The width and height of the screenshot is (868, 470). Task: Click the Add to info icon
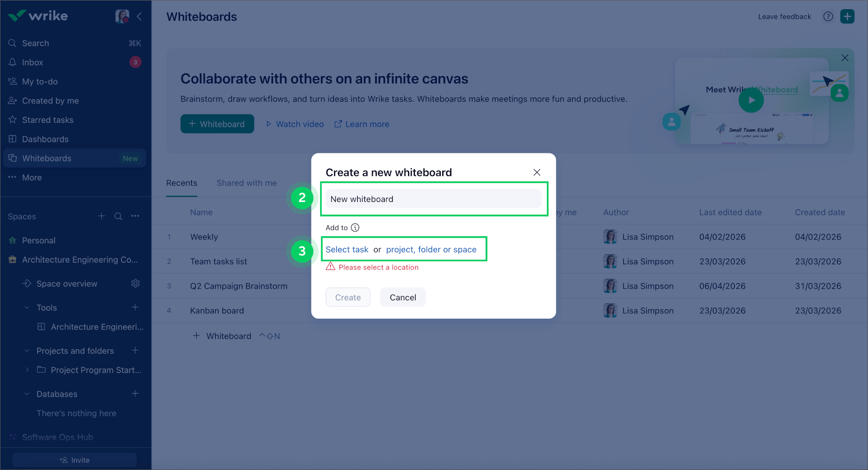355,228
